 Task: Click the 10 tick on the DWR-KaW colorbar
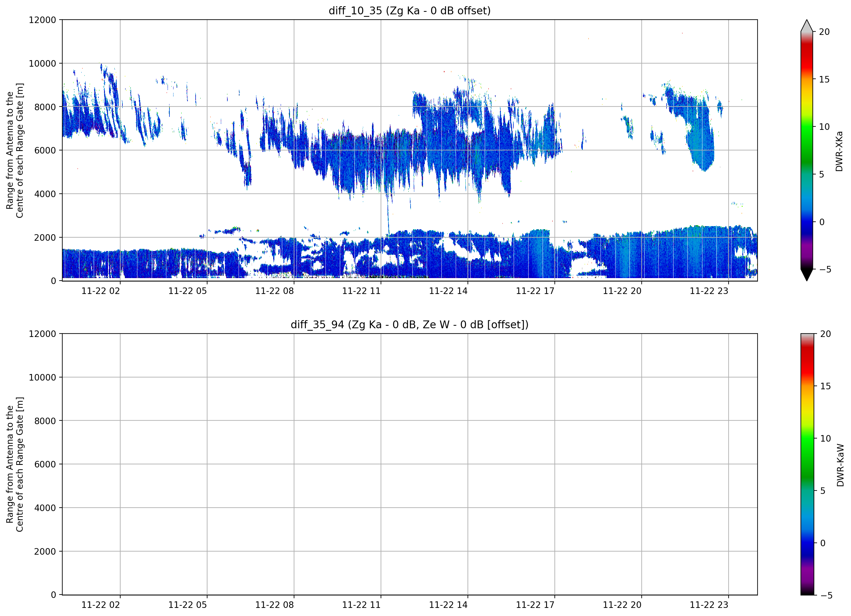point(825,438)
